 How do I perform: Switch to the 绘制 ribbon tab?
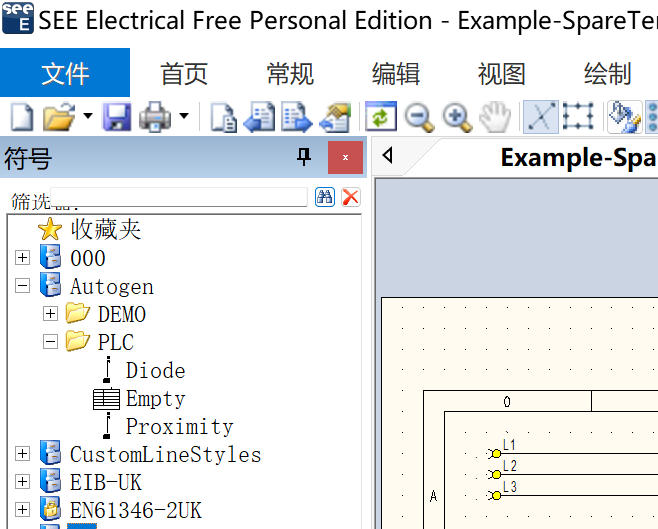(x=607, y=74)
